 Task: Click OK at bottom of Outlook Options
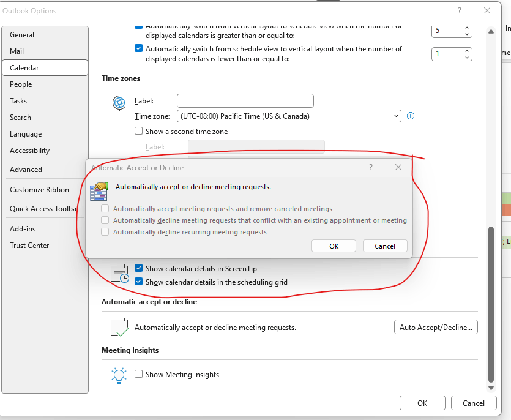(x=422, y=403)
